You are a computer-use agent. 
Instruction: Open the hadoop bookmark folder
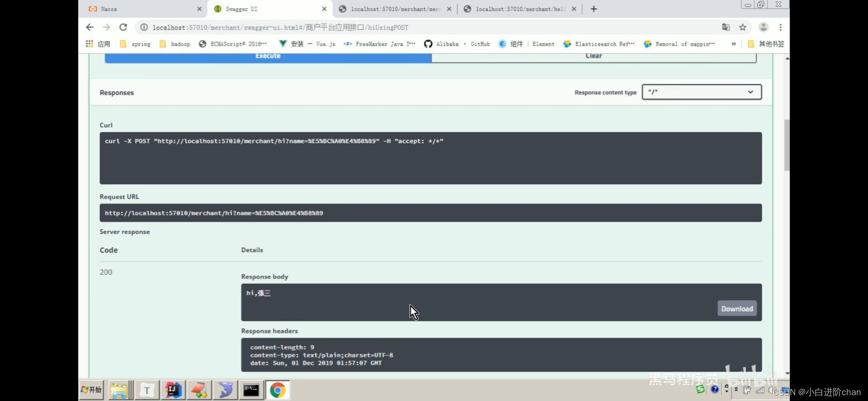pyautogui.click(x=175, y=44)
